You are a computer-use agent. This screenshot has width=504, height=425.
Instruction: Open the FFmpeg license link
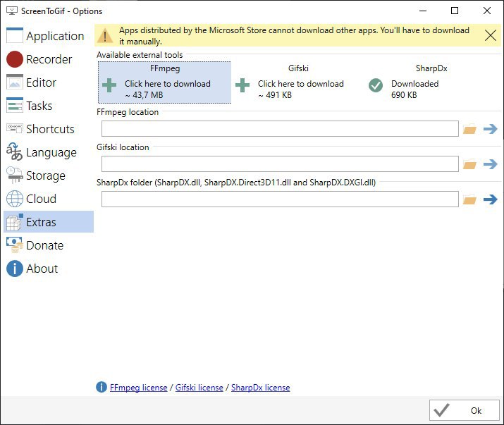(139, 388)
